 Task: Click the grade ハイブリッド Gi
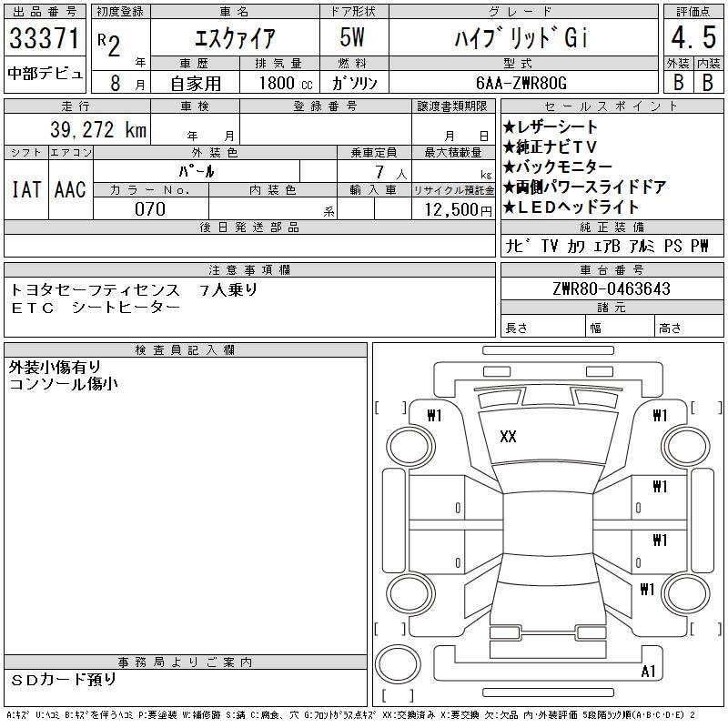(521, 37)
